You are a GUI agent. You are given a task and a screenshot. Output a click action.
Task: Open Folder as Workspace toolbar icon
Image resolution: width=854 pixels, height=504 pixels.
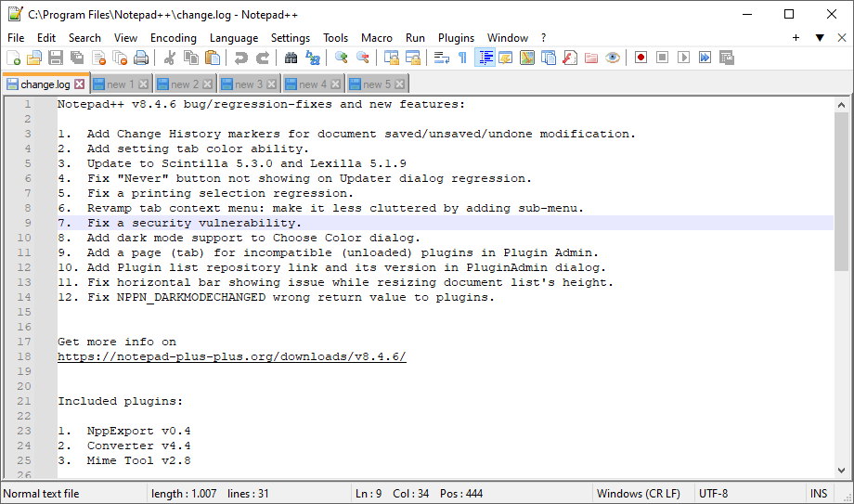point(591,58)
